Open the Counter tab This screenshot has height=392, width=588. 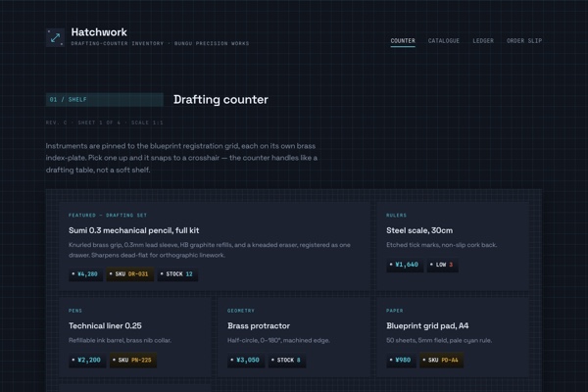click(x=403, y=40)
